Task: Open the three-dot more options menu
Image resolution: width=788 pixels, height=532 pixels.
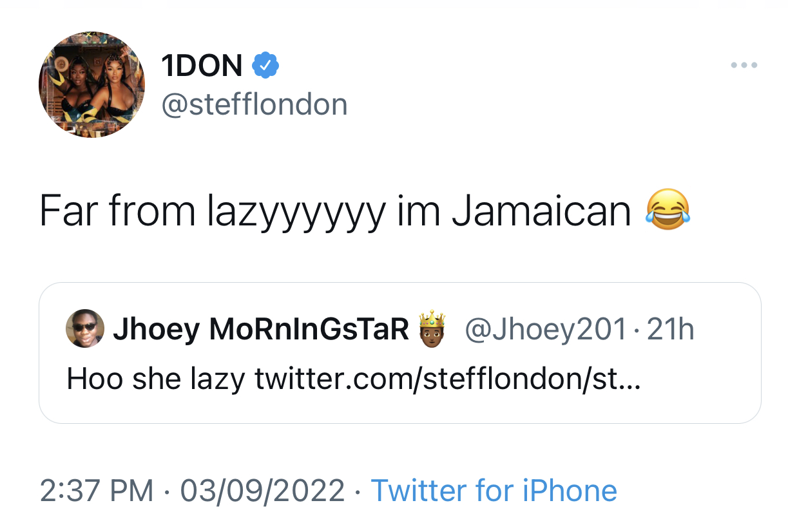Action: click(744, 65)
